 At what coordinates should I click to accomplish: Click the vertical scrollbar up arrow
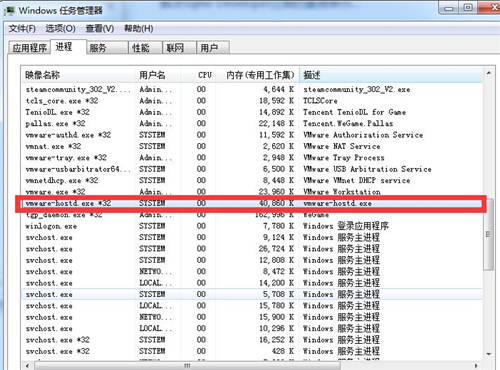click(x=488, y=73)
